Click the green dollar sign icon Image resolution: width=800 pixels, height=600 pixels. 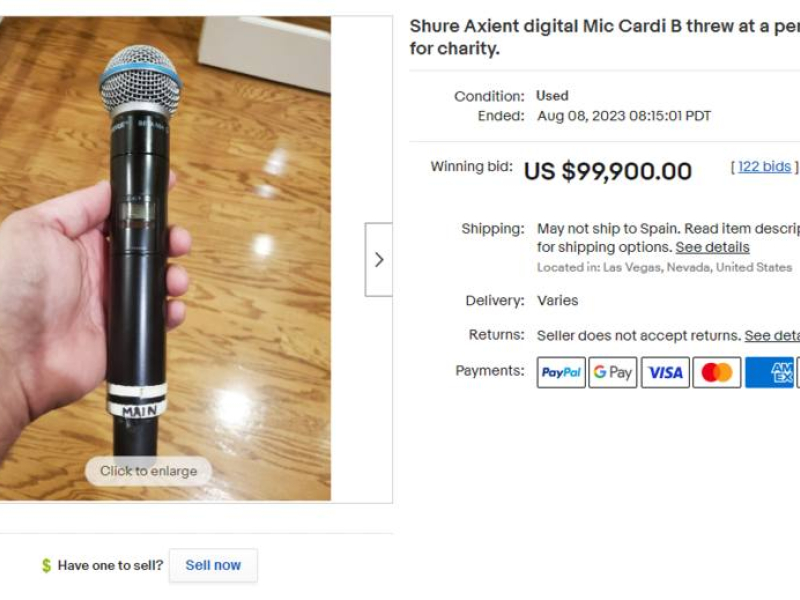click(x=46, y=566)
